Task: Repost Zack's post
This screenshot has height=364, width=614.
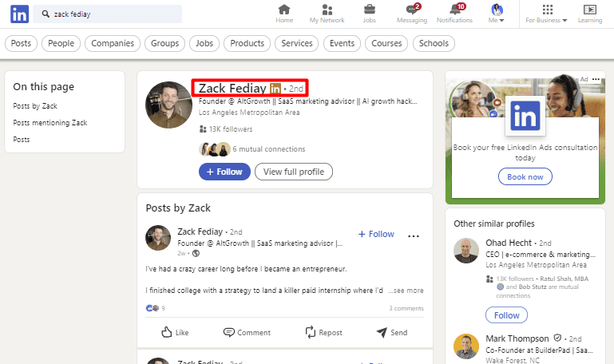Action: (x=323, y=332)
